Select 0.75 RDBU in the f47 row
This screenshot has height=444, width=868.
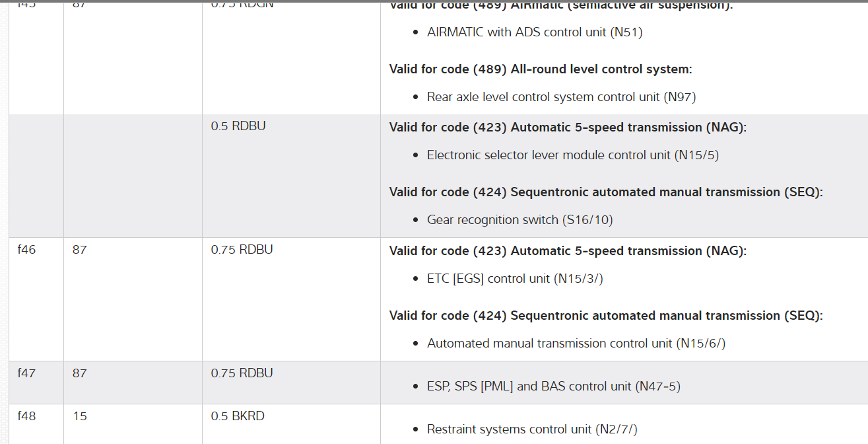tap(242, 373)
